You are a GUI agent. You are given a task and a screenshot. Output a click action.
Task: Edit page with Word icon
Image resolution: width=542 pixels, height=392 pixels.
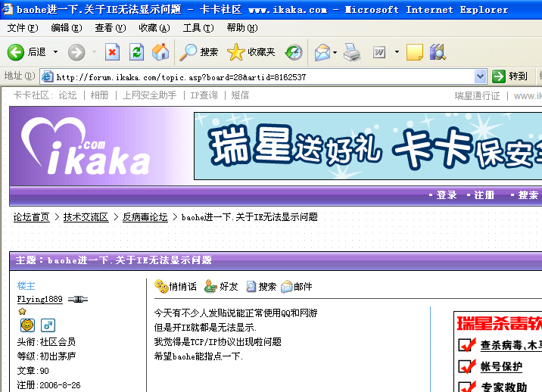(379, 52)
